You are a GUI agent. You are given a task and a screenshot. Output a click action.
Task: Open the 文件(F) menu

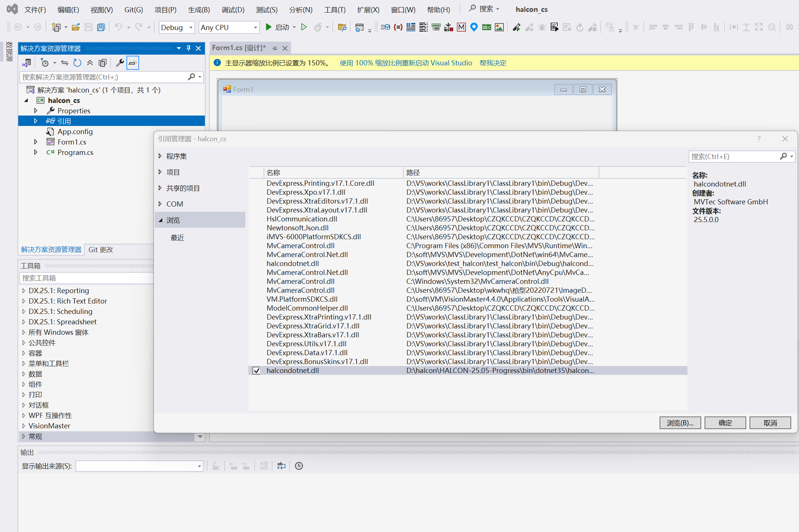[x=35, y=10]
